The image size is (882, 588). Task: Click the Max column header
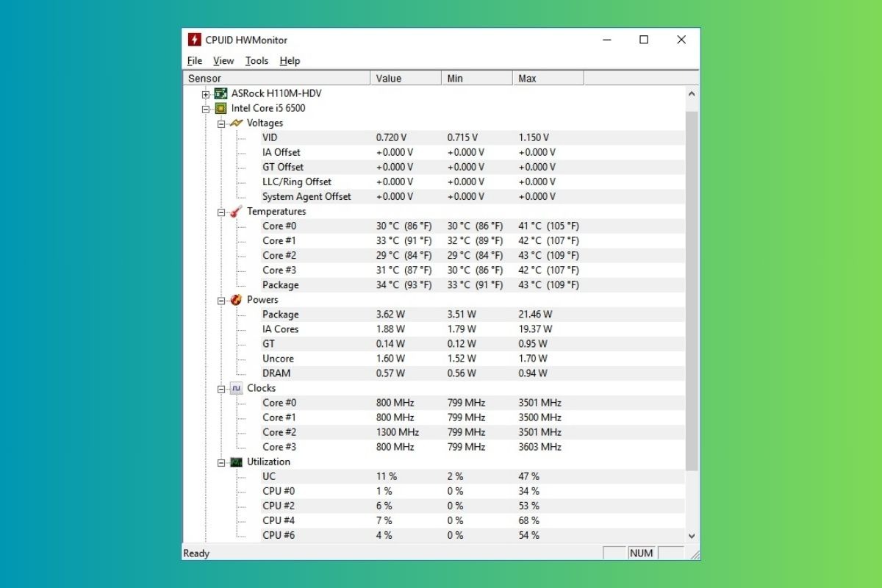(548, 78)
